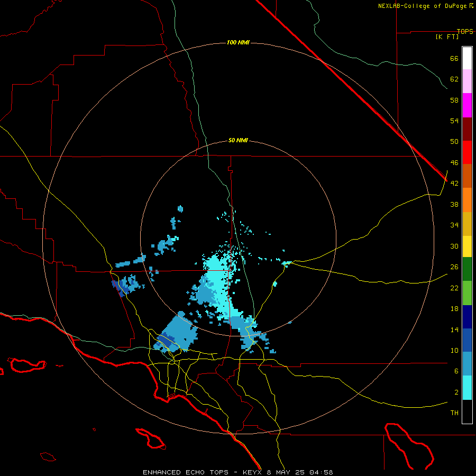Click the light green legend swatch
This screenshot has width=476, height=476.
click(467, 292)
